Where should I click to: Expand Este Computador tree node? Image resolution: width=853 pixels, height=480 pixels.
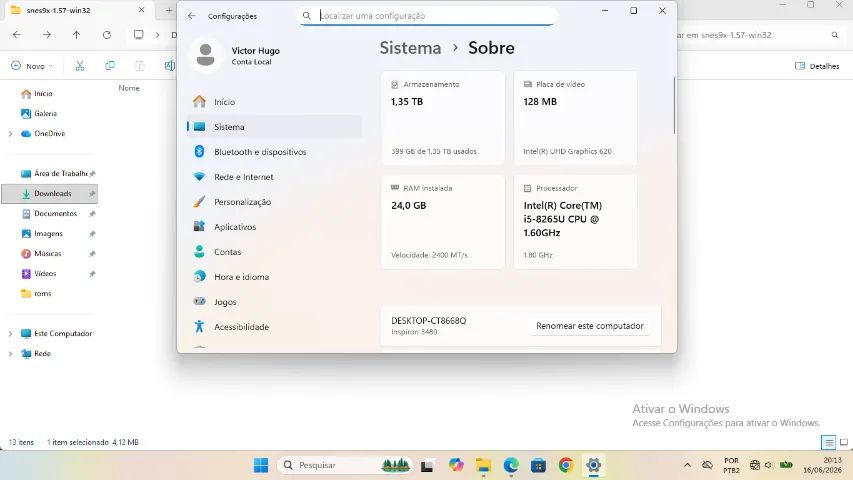coord(10,334)
